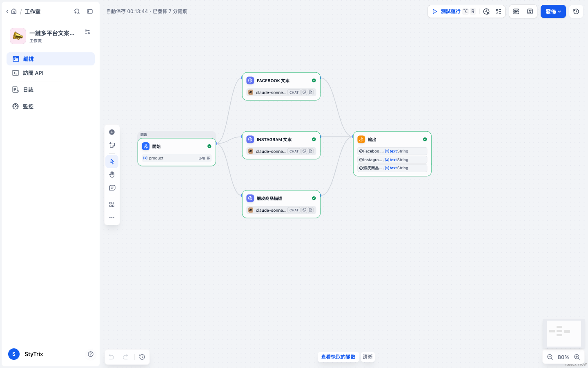
Task: Select the FACEBOOK 文案 node
Action: tap(281, 86)
